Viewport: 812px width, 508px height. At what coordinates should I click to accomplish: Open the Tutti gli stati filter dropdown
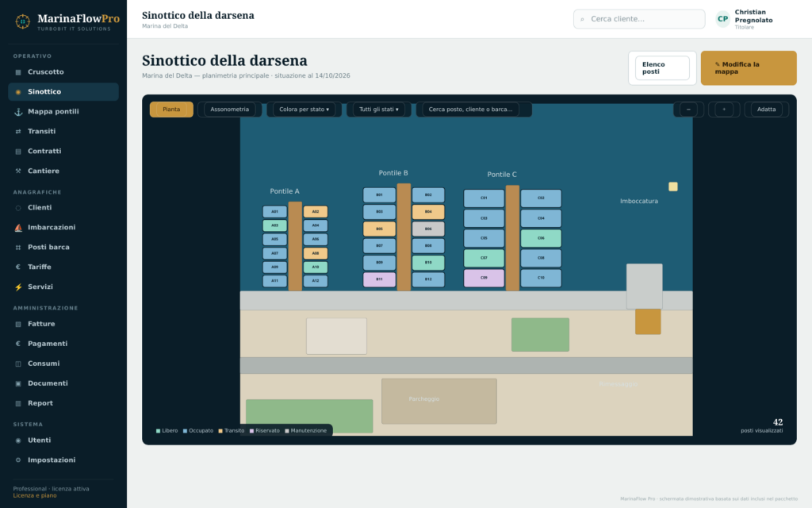378,110
